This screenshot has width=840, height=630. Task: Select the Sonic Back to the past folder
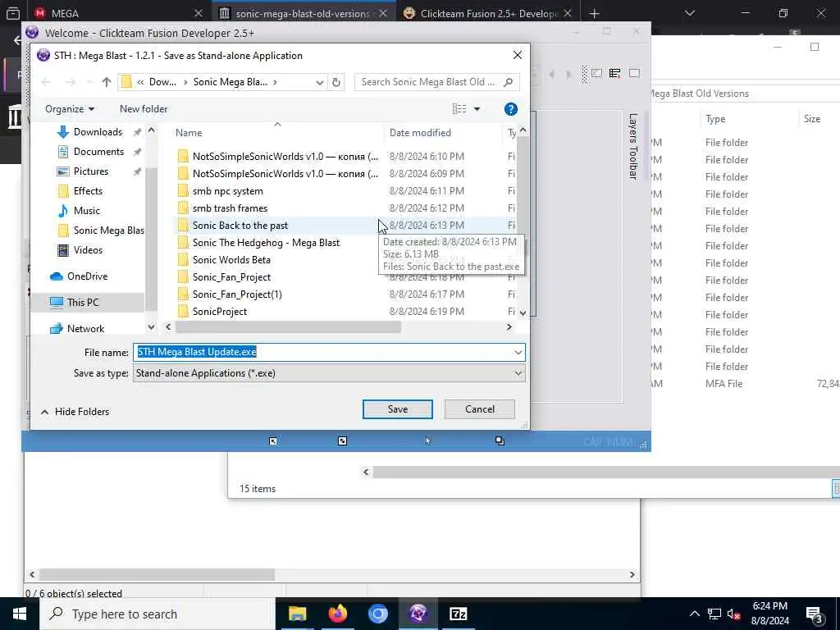pyautogui.click(x=240, y=226)
